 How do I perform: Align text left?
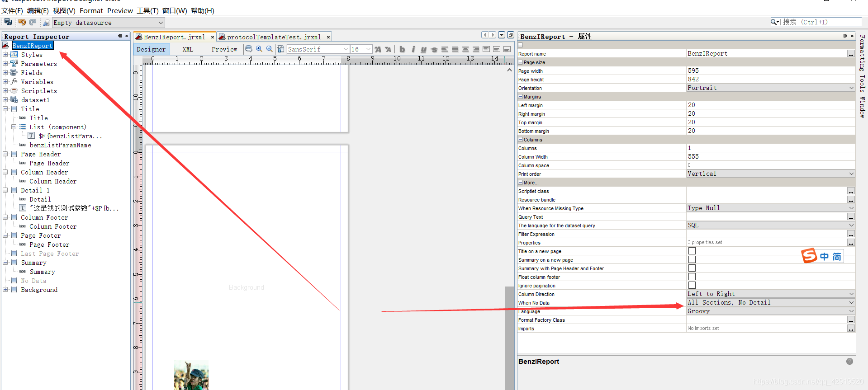445,49
